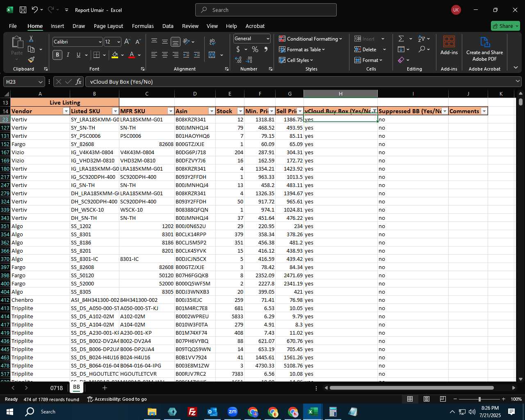
Task: Click the Delete cells button
Action: pyautogui.click(x=365, y=49)
